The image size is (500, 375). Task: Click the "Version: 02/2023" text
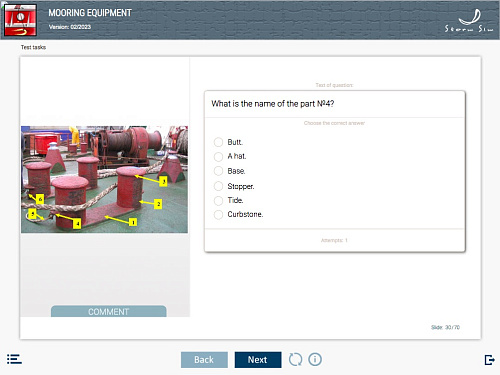point(70,27)
